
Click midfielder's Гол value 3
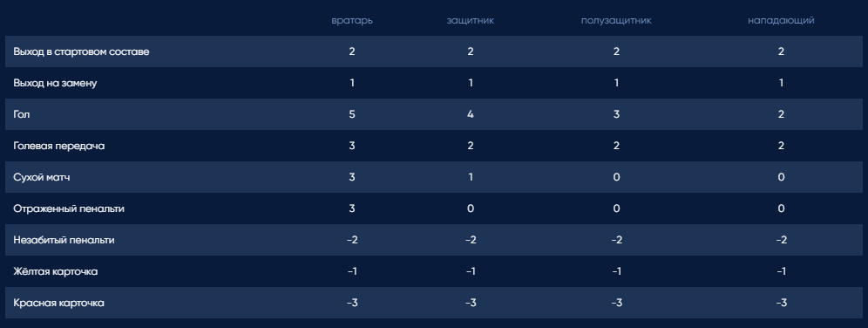click(616, 114)
